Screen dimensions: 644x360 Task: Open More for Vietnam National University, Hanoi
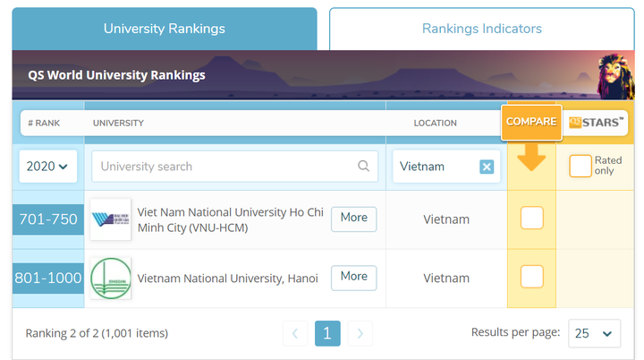click(353, 278)
